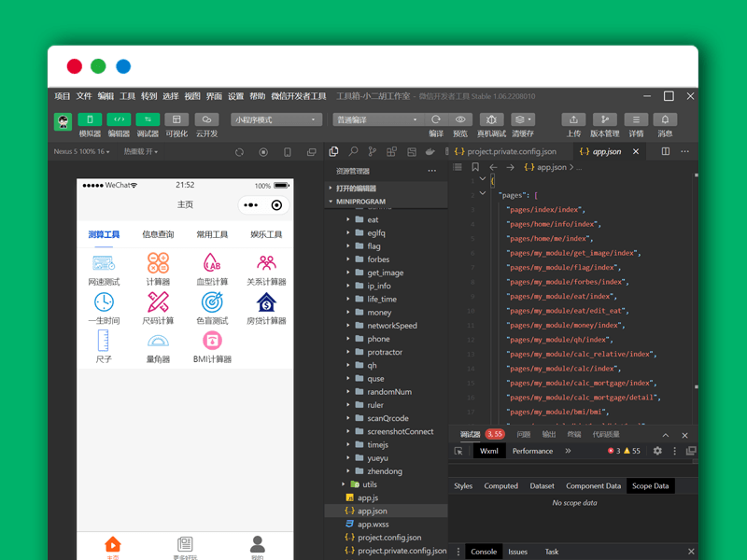747x560 pixels.
Task: Click the 清缓存 clear cache button
Action: click(x=523, y=119)
